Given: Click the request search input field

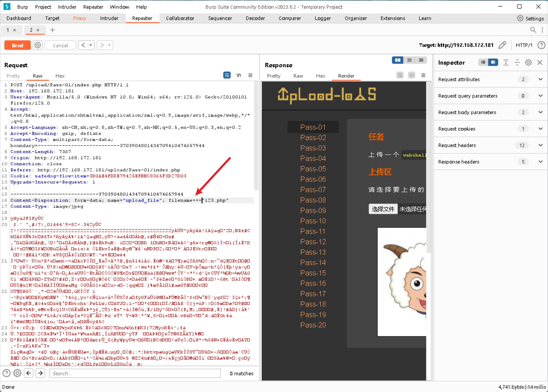Looking at the screenshot, I should tap(135, 373).
